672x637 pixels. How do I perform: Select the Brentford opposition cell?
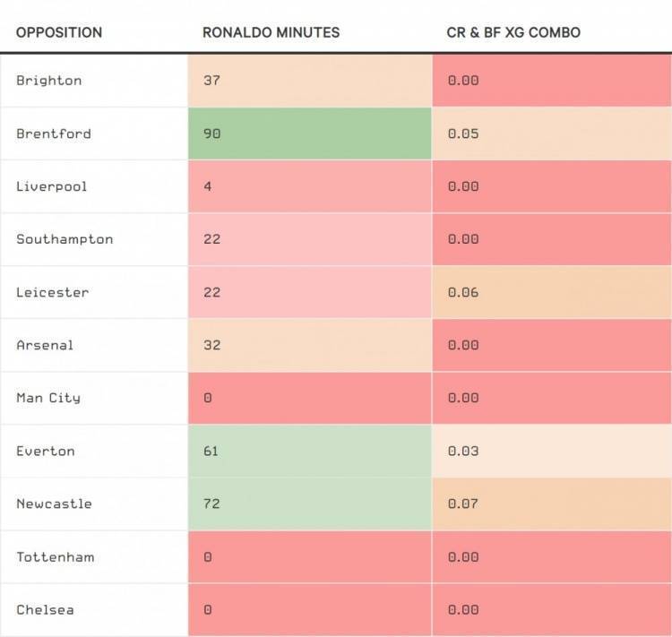coord(54,133)
